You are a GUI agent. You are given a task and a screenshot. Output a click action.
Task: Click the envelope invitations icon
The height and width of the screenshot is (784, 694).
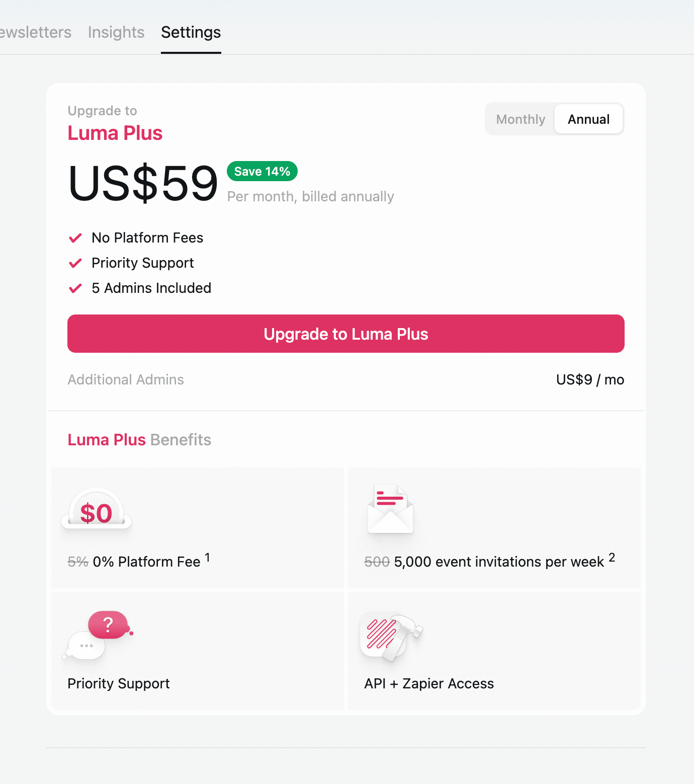coord(390,509)
